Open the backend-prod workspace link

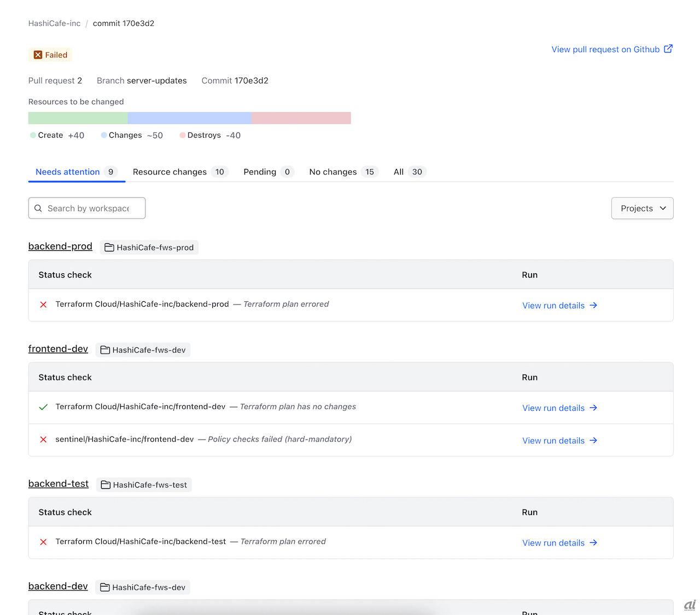[x=60, y=246]
